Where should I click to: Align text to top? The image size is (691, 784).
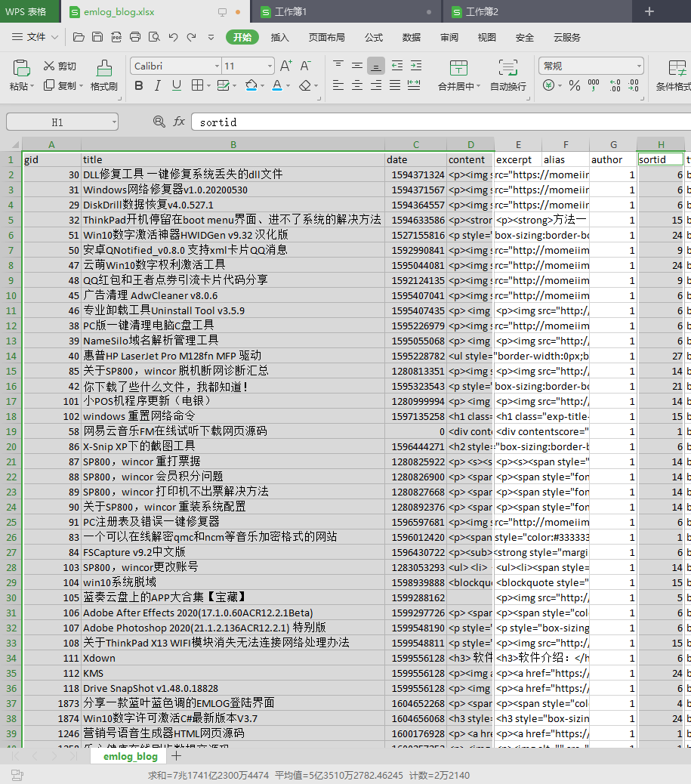[338, 65]
